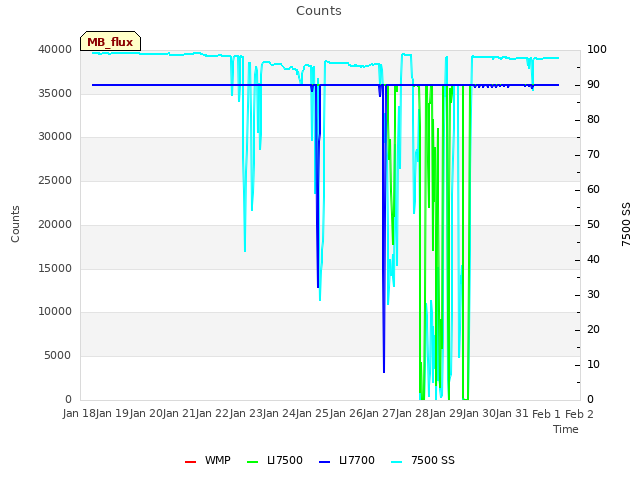Click the Feb 1 date tick label
Screen dimensions: 640x480
click(x=547, y=414)
